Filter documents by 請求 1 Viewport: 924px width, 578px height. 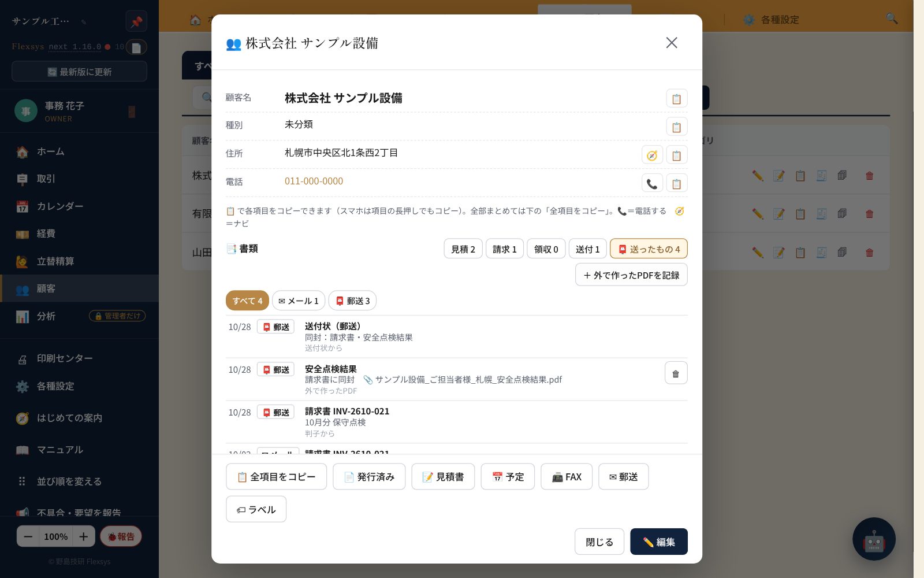505,249
